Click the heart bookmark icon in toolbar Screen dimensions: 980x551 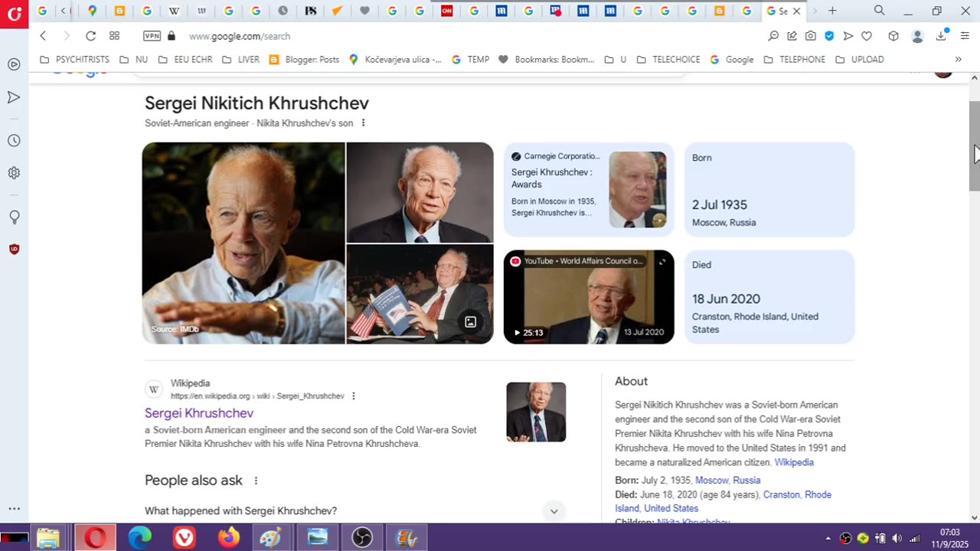click(x=867, y=36)
